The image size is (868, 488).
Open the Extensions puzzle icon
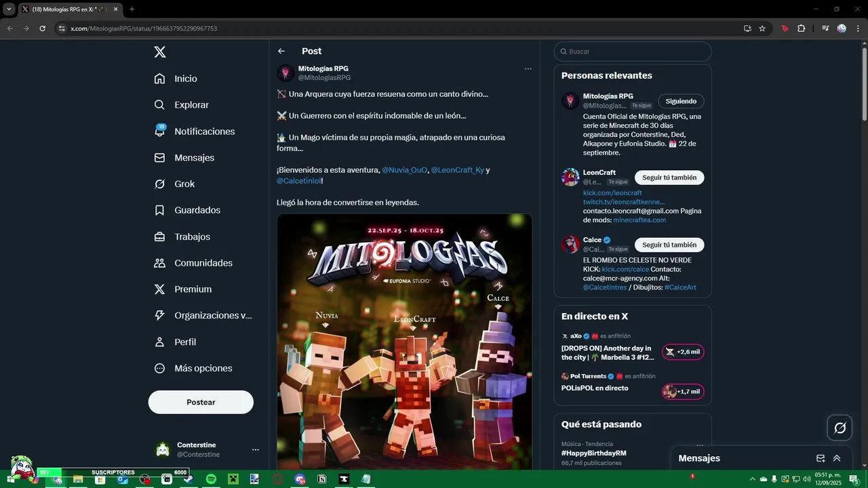[x=801, y=28]
